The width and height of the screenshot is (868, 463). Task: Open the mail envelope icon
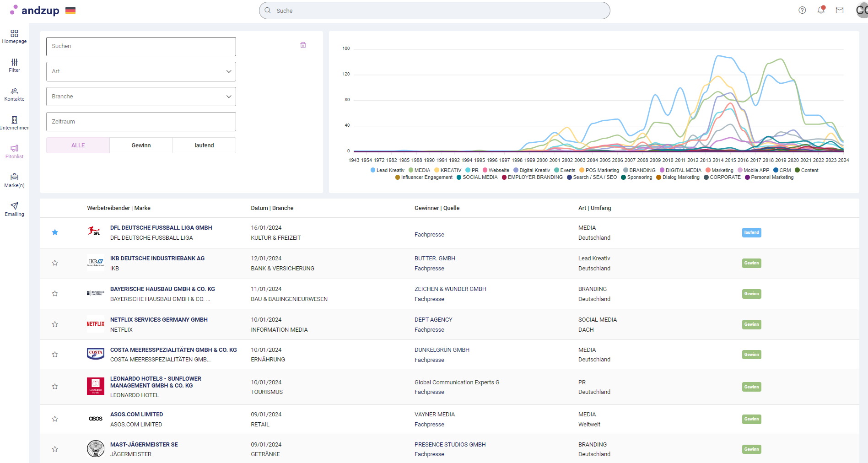[840, 10]
